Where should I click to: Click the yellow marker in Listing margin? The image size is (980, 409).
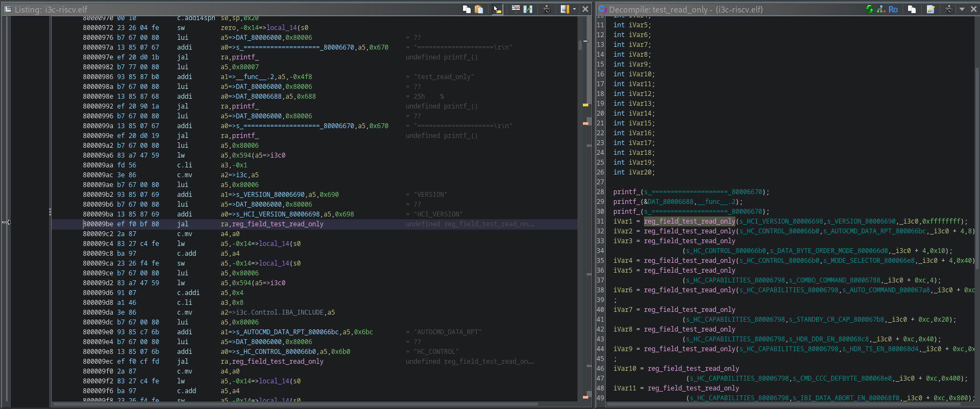coord(586,105)
